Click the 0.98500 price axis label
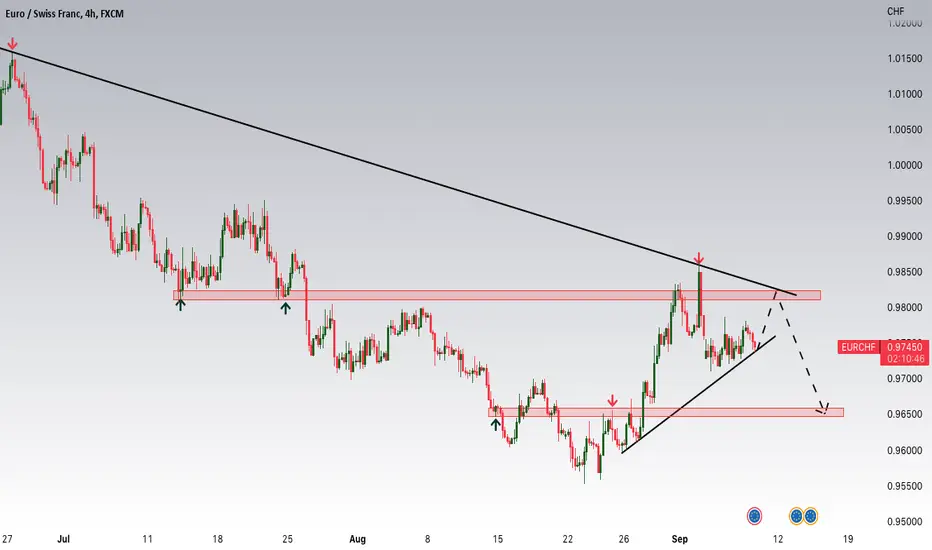This screenshot has width=932, height=550. pyautogui.click(x=905, y=272)
